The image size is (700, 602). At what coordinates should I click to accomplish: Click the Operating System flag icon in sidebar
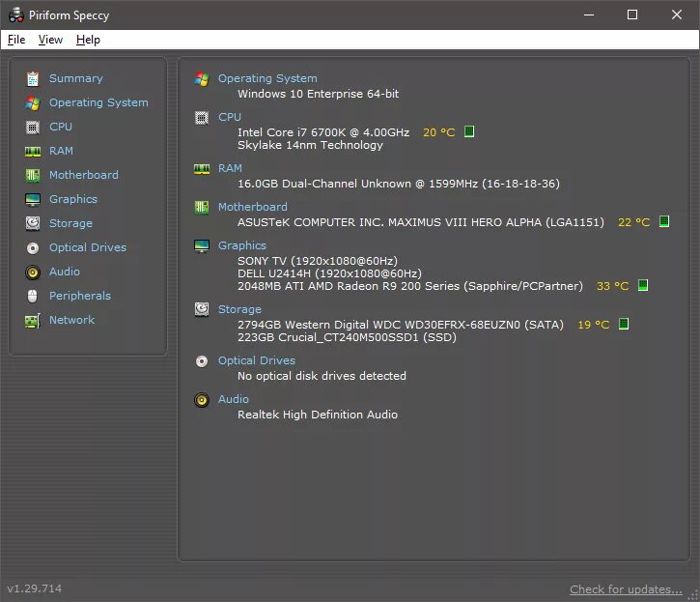point(33,102)
